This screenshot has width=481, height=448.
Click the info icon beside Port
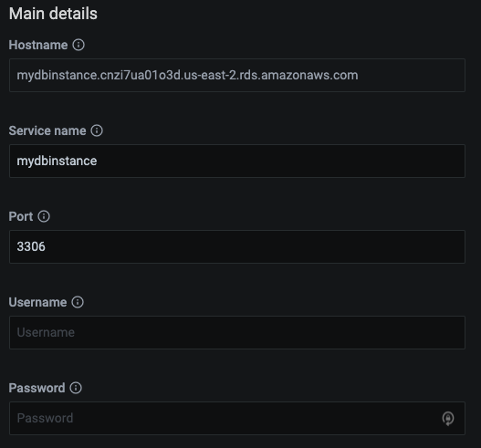click(44, 216)
